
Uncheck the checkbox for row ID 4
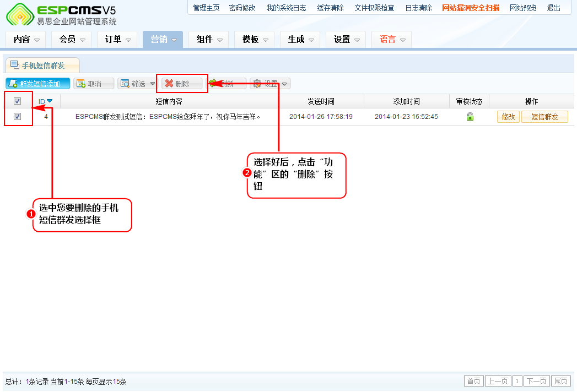[x=17, y=117]
